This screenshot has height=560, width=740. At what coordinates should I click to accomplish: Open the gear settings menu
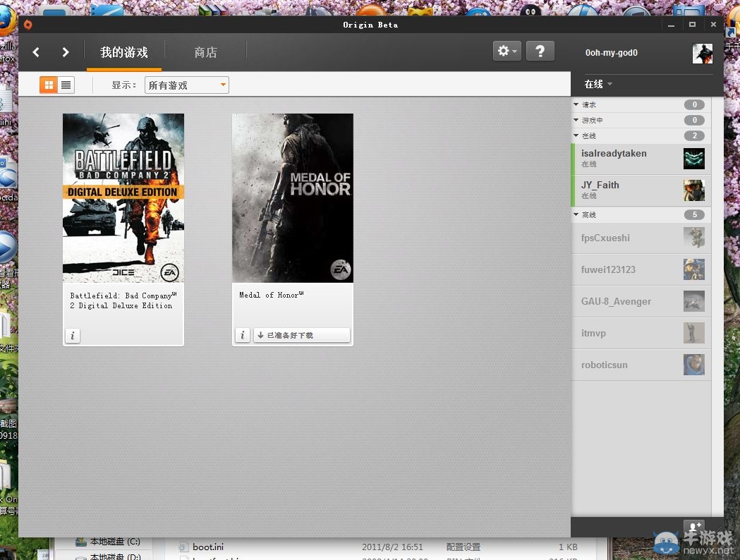507,51
